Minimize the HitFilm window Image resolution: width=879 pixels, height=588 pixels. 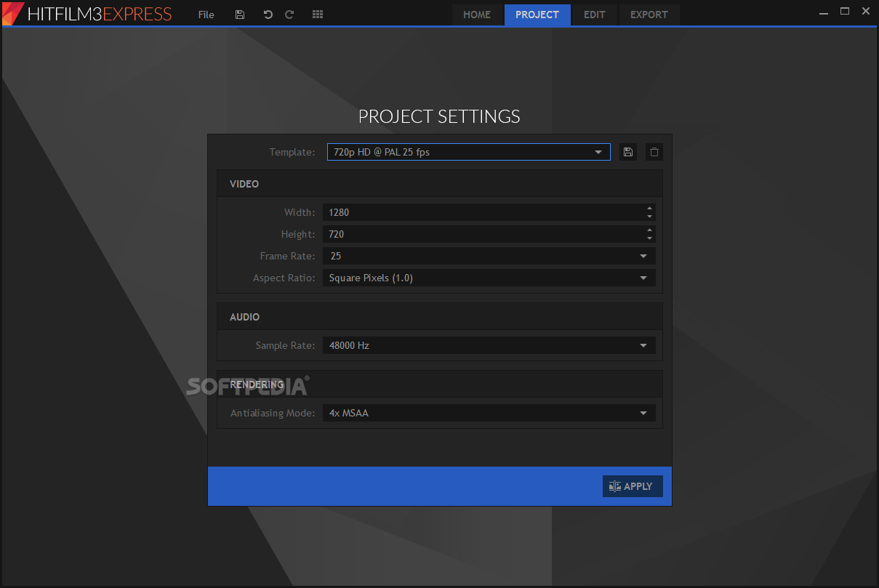click(823, 12)
